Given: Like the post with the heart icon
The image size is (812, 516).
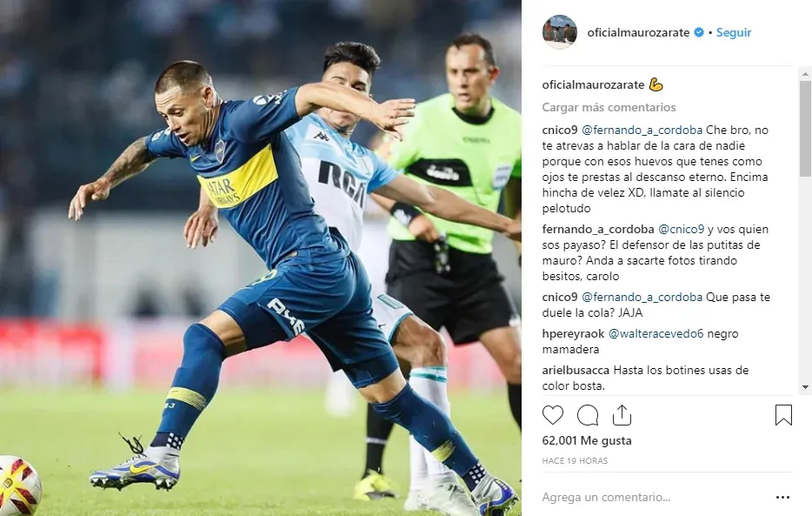Looking at the screenshot, I should tap(553, 415).
